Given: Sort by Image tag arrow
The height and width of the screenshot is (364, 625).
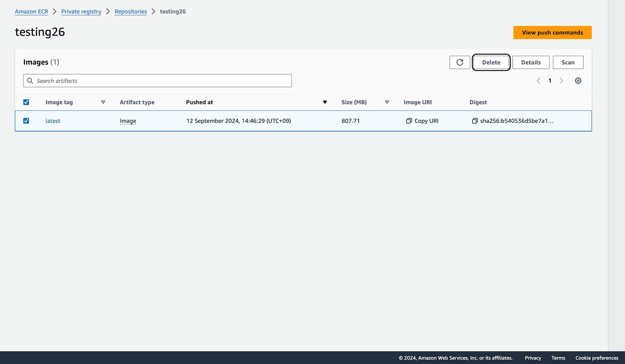Looking at the screenshot, I should coord(103,102).
